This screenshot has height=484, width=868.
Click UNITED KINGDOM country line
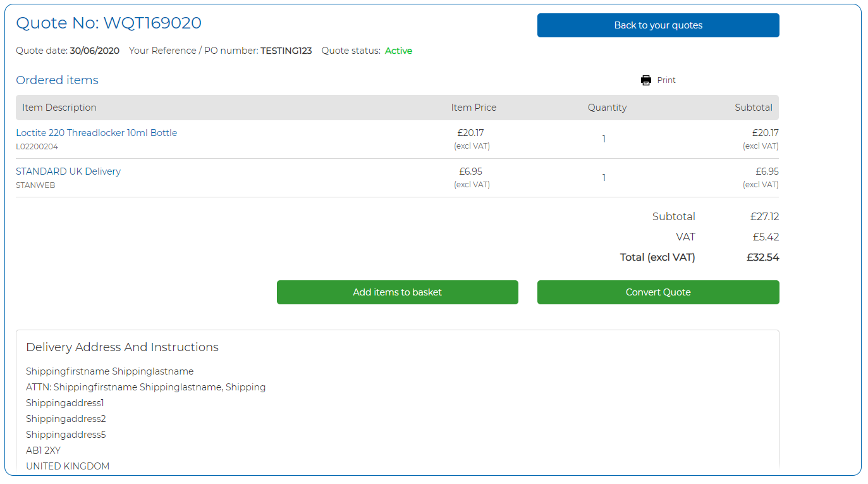pyautogui.click(x=68, y=466)
